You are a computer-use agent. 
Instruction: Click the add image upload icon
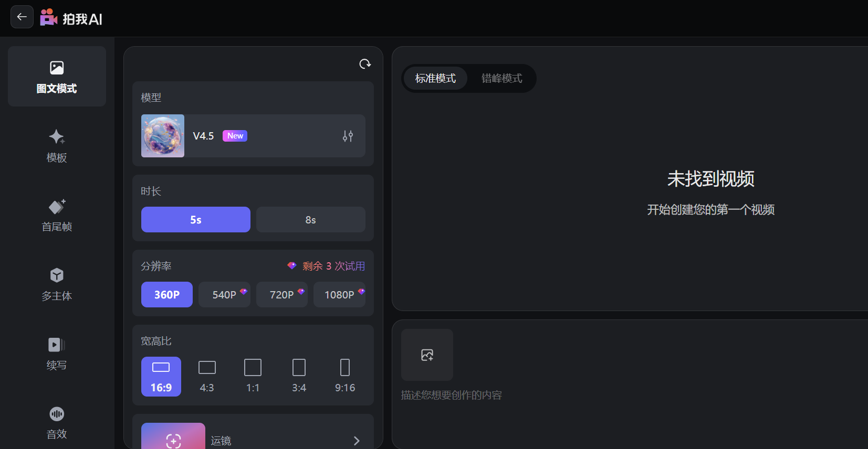pos(427,355)
